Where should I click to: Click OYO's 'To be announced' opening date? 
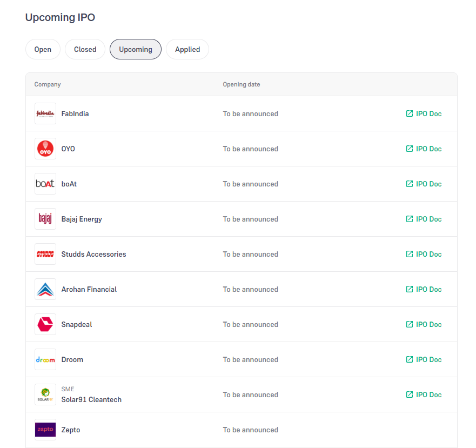click(x=251, y=149)
